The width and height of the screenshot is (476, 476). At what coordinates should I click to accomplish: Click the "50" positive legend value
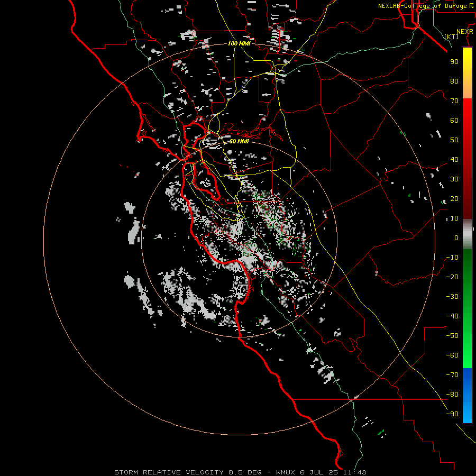point(454,140)
